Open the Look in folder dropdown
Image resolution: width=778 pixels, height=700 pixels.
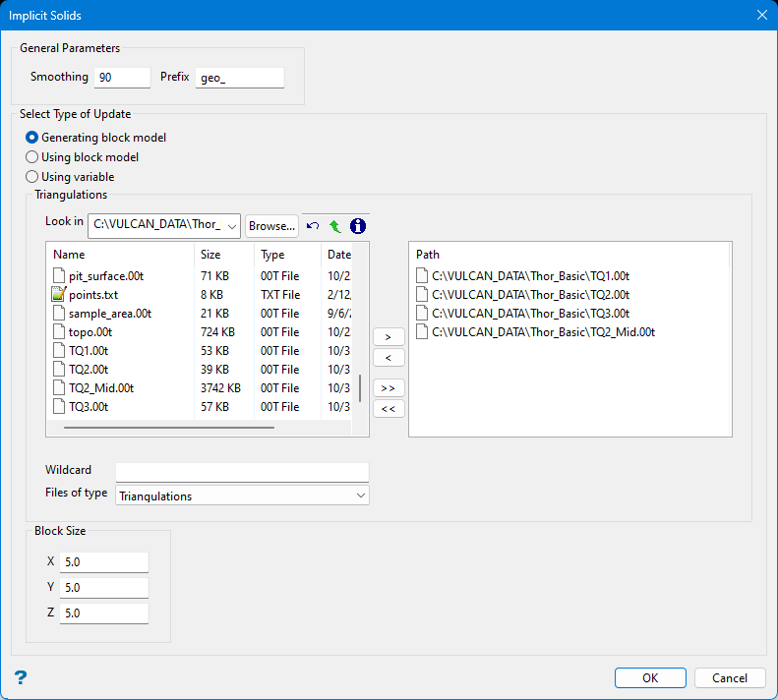[232, 226]
